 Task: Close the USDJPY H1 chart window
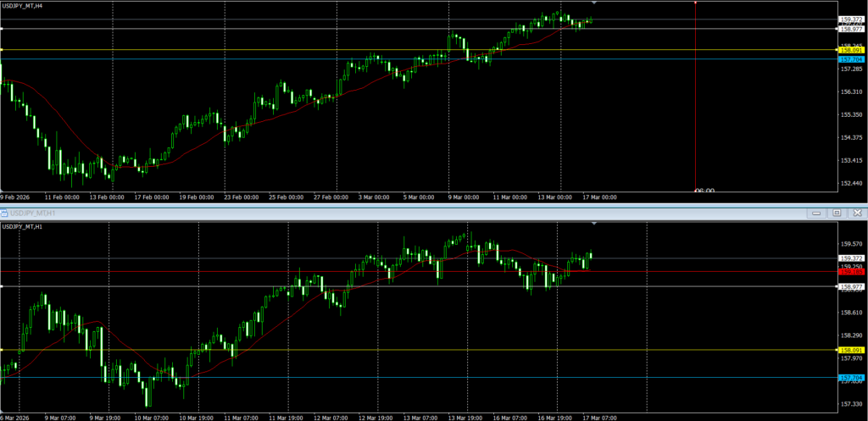point(856,213)
